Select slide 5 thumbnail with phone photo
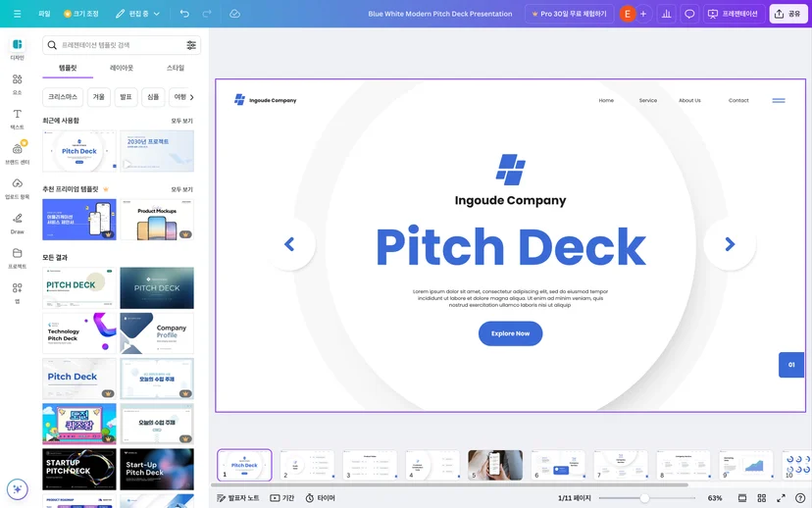Screen dimensions: 812x508 coord(495,465)
